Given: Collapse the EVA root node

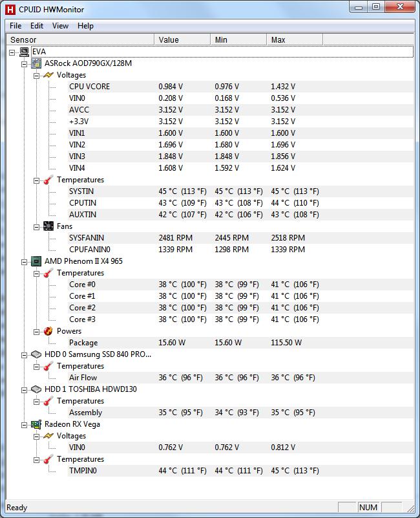Looking at the screenshot, I should (x=12, y=52).
